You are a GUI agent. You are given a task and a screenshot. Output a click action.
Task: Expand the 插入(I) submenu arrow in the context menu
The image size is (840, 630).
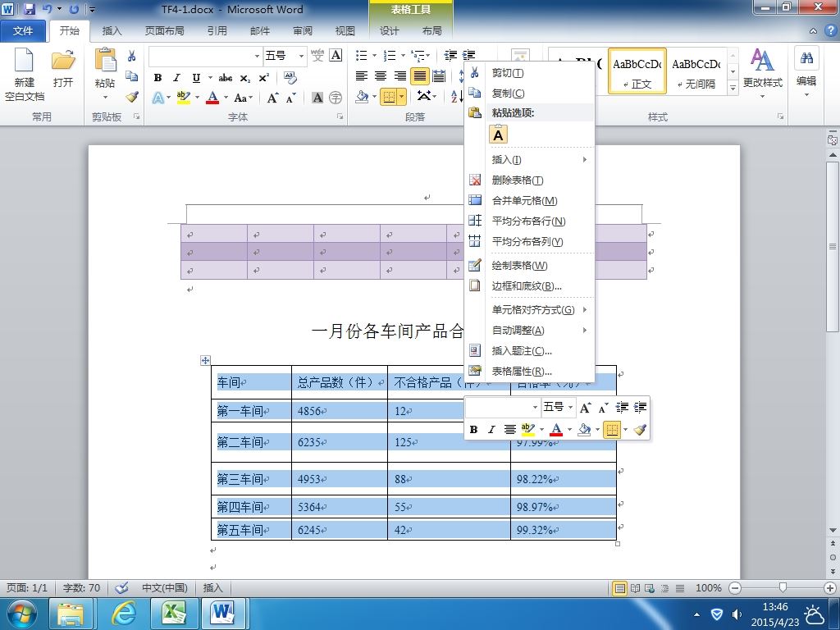[x=585, y=160]
